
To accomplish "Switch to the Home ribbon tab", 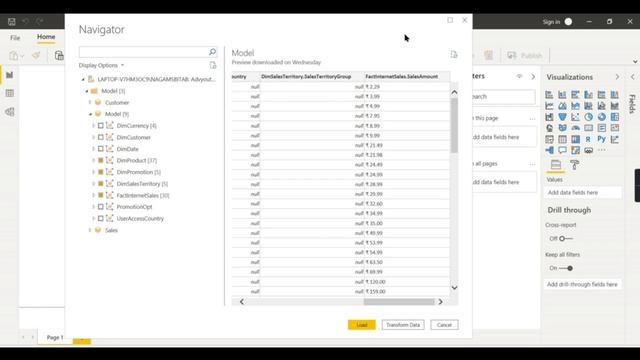I will tap(46, 37).
